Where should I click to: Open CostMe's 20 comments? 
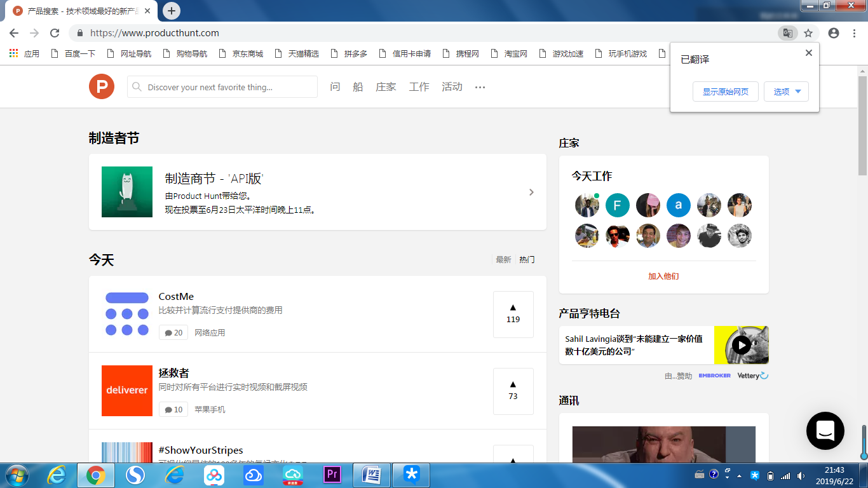point(173,333)
